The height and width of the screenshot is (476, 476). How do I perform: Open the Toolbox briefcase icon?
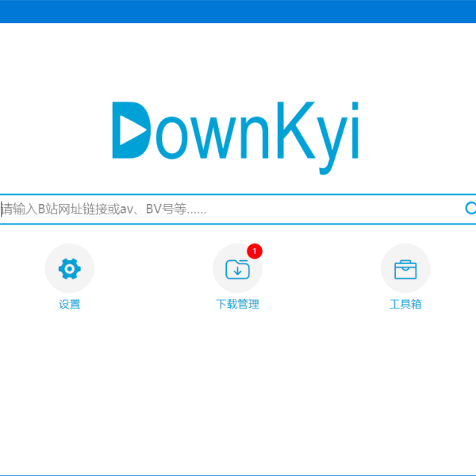(405, 268)
